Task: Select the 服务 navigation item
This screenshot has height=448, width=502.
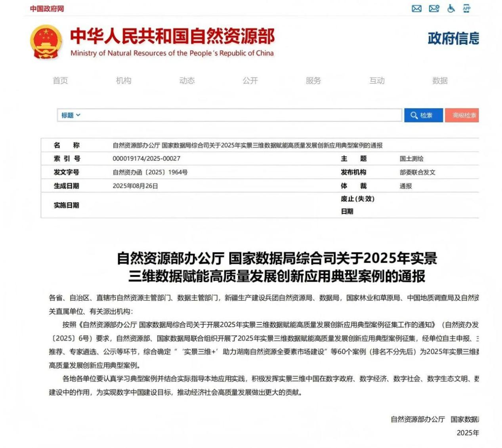Action: coord(313,80)
